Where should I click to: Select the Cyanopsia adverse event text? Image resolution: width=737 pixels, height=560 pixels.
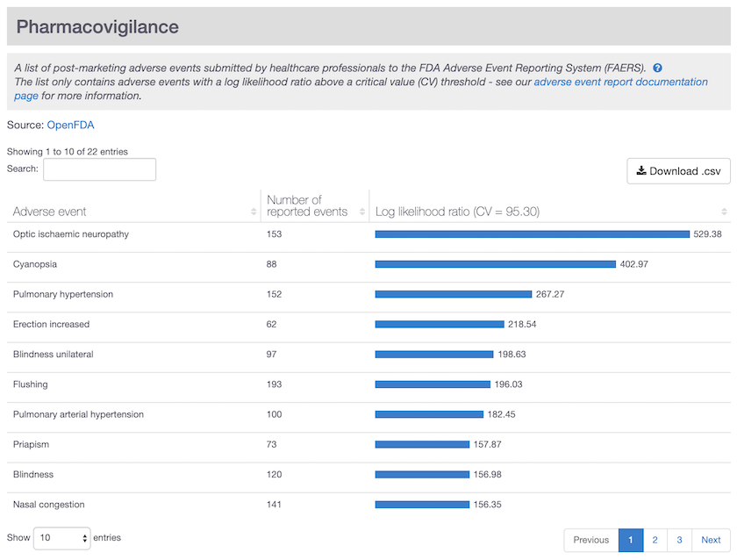click(x=35, y=264)
